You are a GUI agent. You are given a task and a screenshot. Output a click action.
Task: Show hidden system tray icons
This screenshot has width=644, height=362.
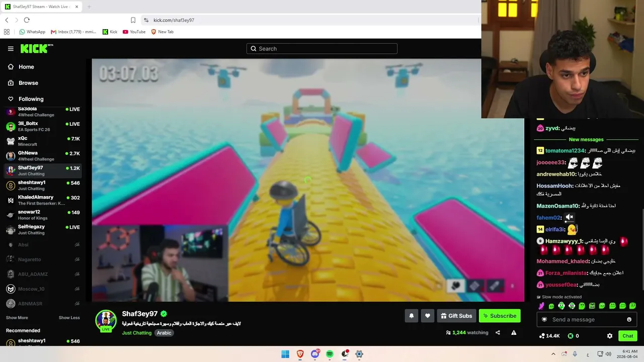[553, 354]
